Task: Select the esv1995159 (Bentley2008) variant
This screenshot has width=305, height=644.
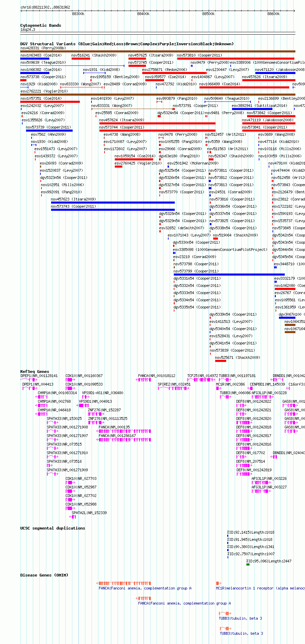Action: pos(115,77)
